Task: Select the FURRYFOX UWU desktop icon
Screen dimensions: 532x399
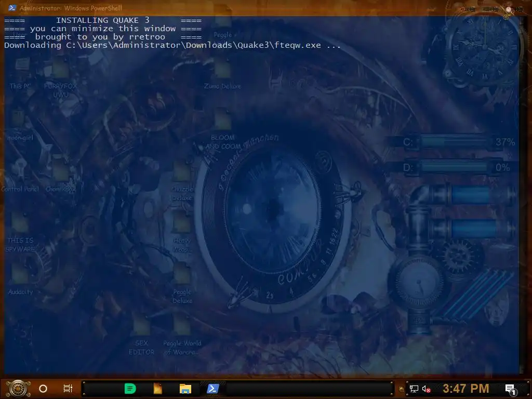Action: point(61,78)
